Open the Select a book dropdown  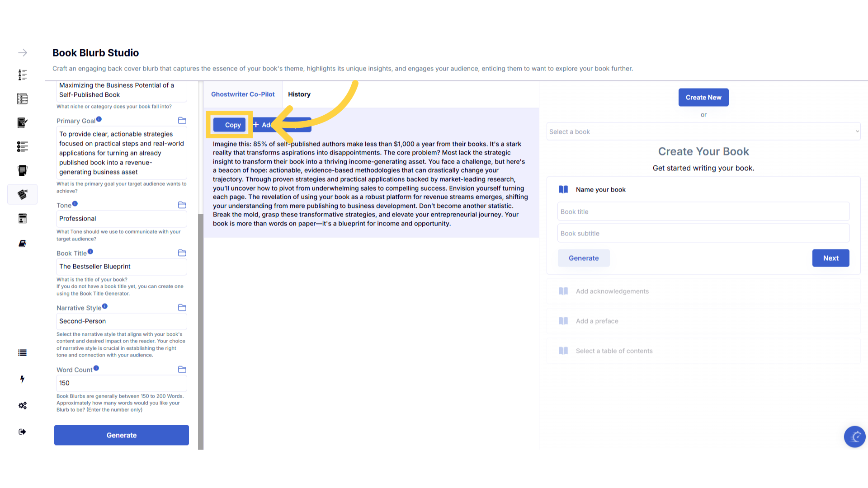pyautogui.click(x=703, y=132)
